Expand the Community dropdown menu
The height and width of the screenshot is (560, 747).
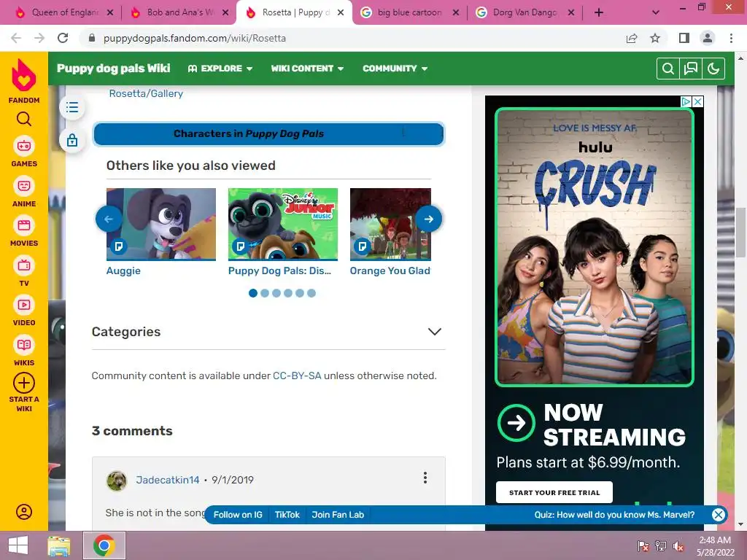[395, 69]
